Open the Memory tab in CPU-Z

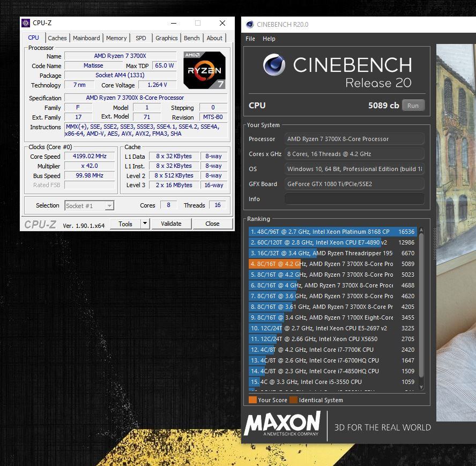(116, 38)
